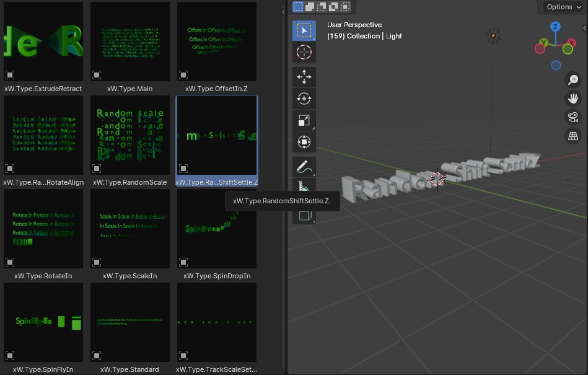Pick the xW.Type.SpinFlyIn asset
Screen dimensions: 588x375
click(43, 322)
